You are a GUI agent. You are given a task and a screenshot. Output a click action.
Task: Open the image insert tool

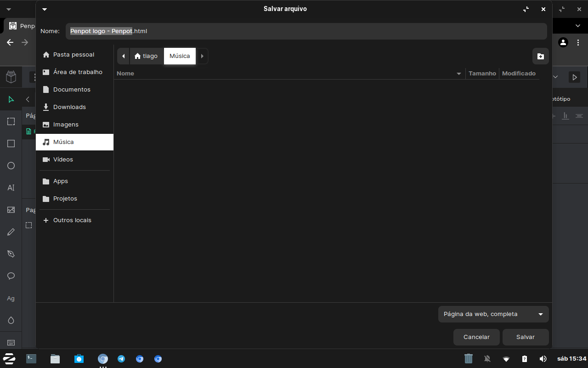point(11,210)
